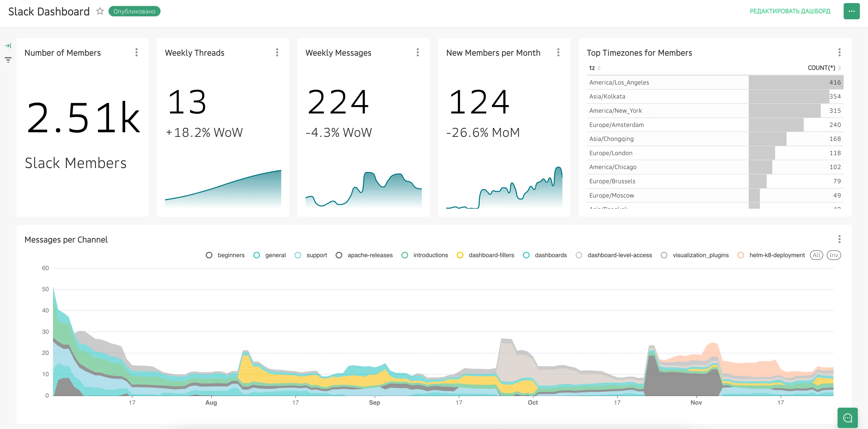Toggle the visualization_plugins series in the legend
The image size is (868, 429).
694,255
